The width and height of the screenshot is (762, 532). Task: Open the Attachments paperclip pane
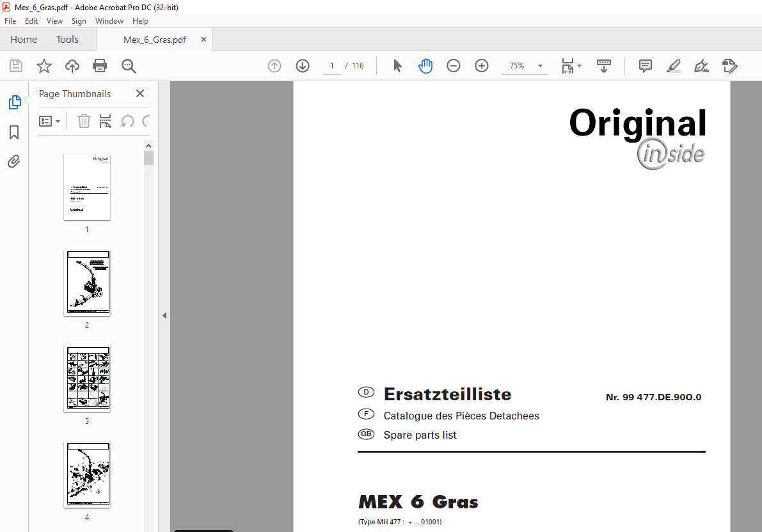pos(14,161)
